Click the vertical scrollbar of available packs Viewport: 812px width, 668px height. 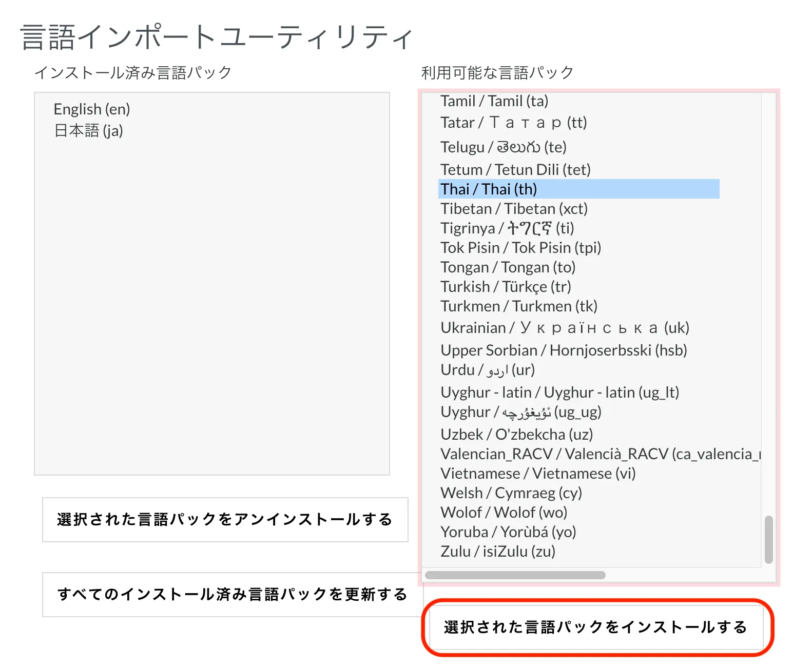[x=768, y=540]
